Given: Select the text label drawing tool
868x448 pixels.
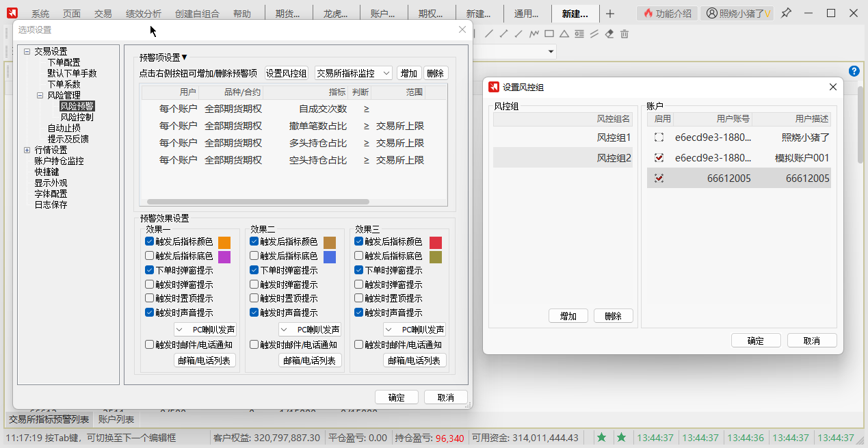Looking at the screenshot, I should click(x=579, y=34).
